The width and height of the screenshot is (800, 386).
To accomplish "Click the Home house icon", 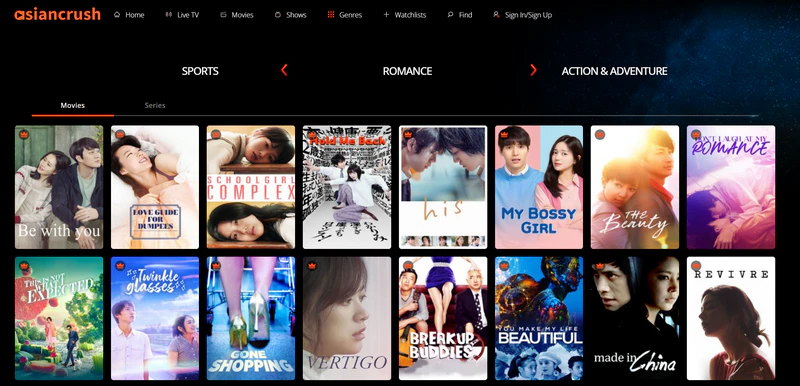I will 117,15.
